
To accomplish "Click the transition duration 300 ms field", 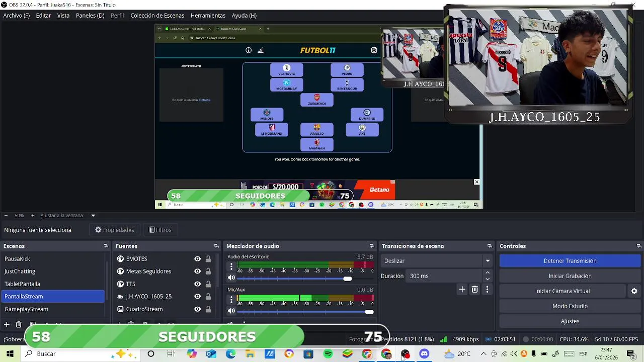I will pos(444,276).
